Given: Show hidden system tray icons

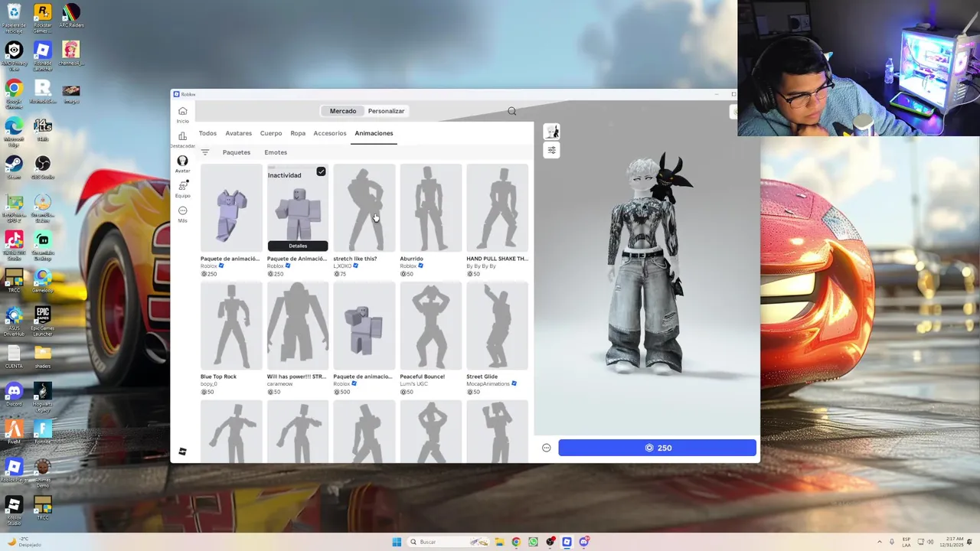Looking at the screenshot, I should tap(879, 542).
